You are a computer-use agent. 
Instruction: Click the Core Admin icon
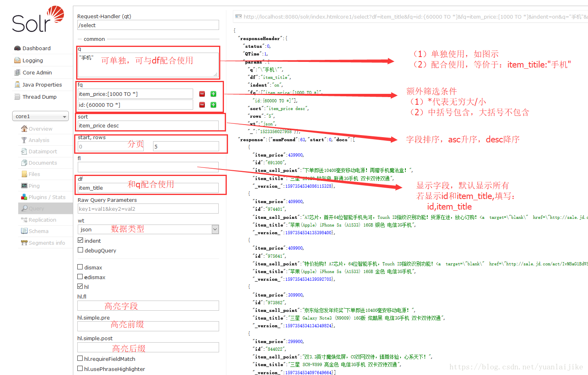pos(17,72)
